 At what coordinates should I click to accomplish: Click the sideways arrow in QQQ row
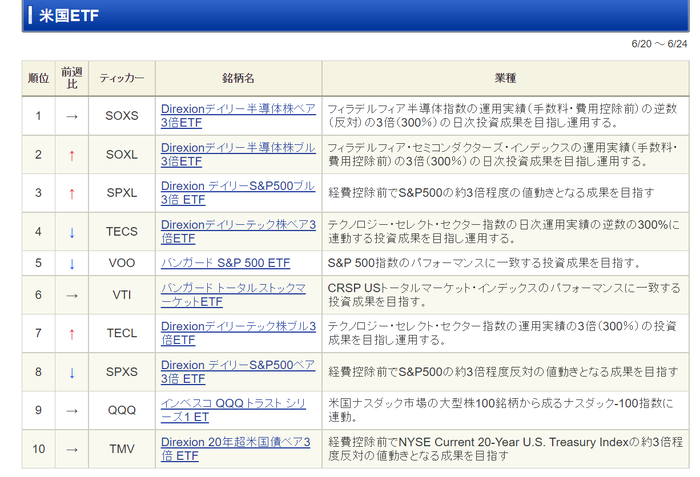click(72, 411)
